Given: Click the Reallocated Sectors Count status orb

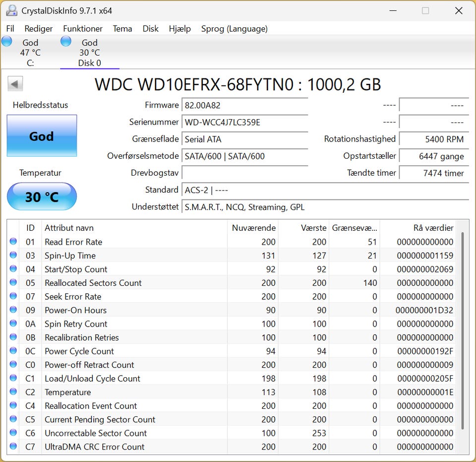Looking at the screenshot, I should 13,283.
